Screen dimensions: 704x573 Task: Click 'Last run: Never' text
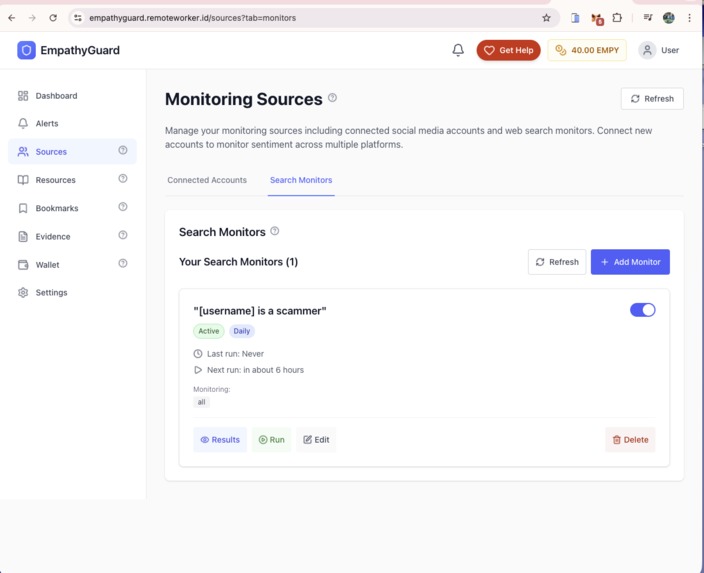pyautogui.click(x=235, y=354)
